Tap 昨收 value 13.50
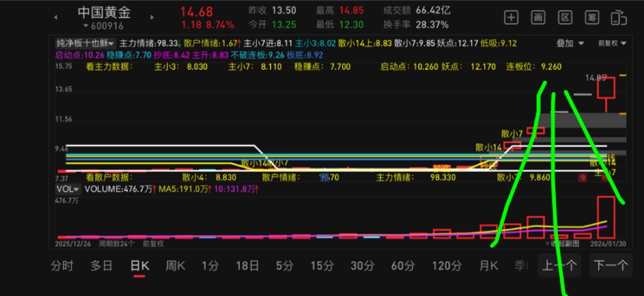644x296 pixels. click(x=284, y=10)
